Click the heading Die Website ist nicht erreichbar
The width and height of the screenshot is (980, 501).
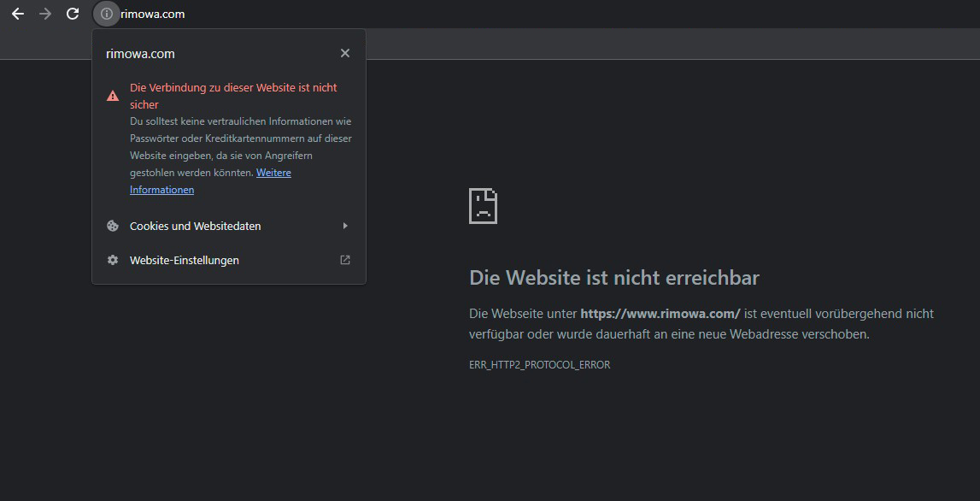[614, 278]
